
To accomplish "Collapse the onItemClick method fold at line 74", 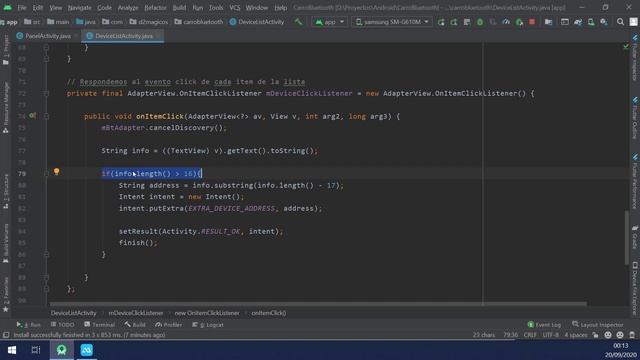I will coord(46,116).
